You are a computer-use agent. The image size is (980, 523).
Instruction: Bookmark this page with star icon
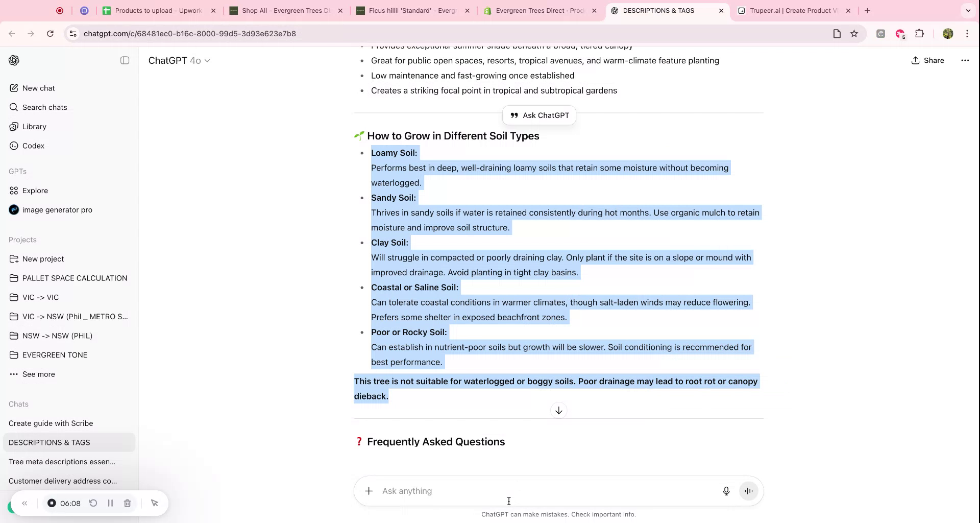[854, 34]
